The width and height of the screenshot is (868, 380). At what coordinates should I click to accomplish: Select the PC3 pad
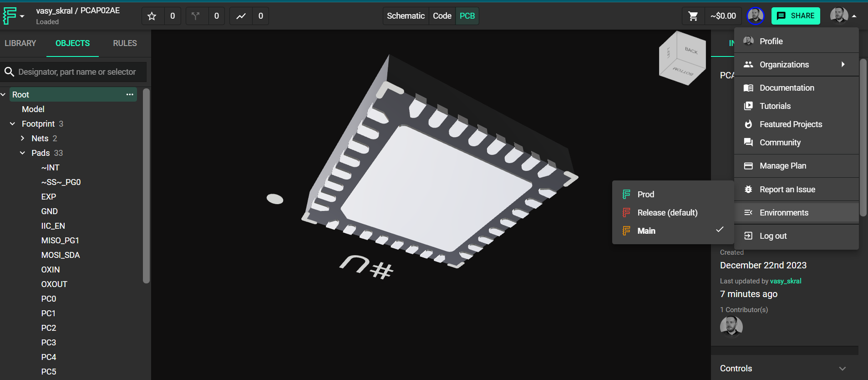click(x=48, y=342)
